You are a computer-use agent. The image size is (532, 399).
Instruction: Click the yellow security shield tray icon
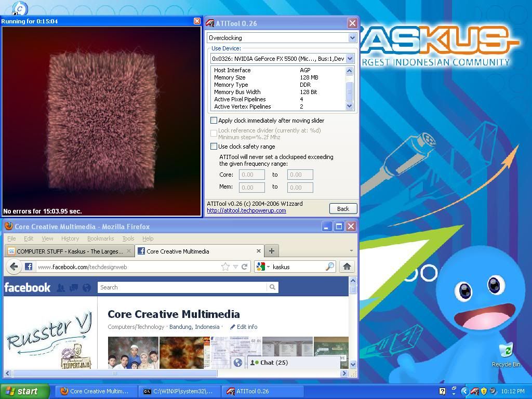tap(484, 391)
